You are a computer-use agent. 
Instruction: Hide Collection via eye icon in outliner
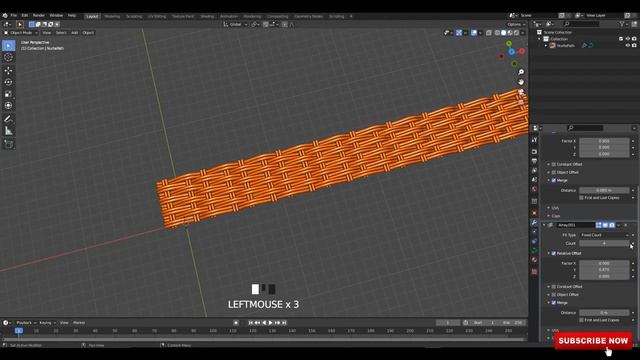pos(628,39)
